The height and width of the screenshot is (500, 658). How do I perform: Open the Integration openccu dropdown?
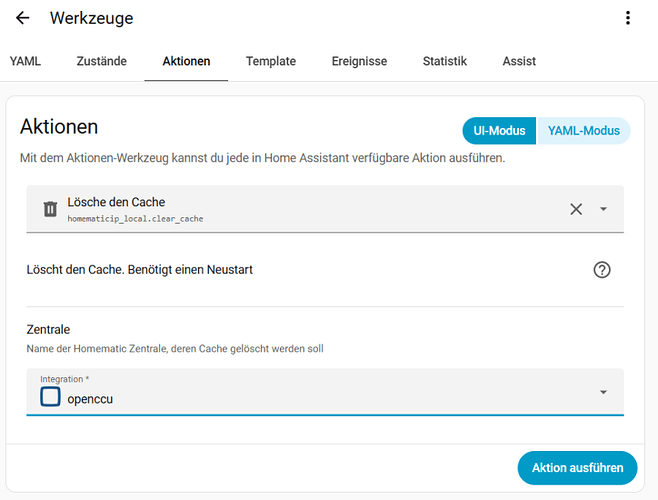pos(325,392)
